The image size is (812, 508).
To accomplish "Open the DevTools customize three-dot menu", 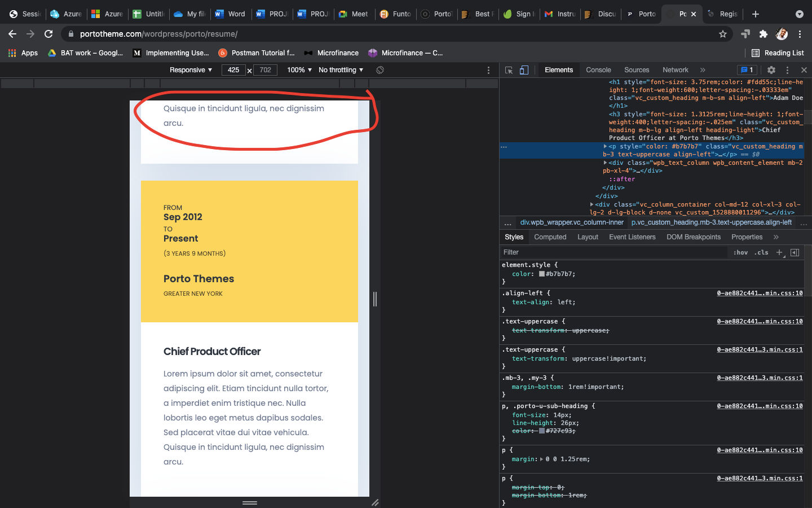I will pos(787,70).
